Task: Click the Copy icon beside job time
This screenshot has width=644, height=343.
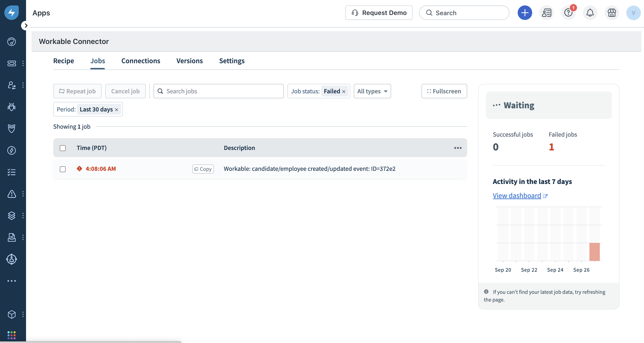Action: tap(203, 169)
